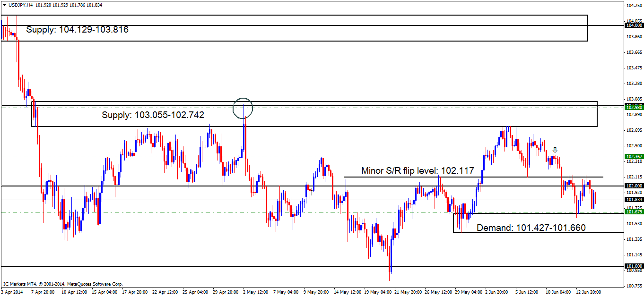Click the '12 Jun 20:00' time label

(x=590, y=292)
